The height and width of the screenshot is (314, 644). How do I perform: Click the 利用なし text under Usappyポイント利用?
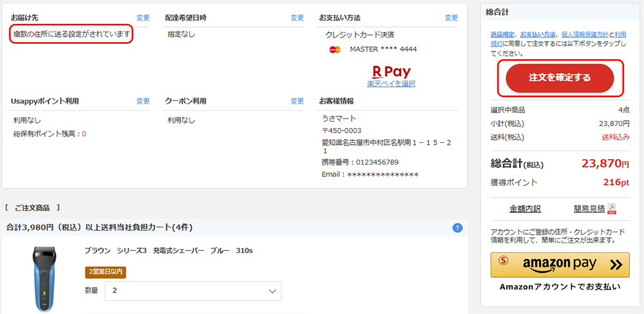click(x=27, y=120)
